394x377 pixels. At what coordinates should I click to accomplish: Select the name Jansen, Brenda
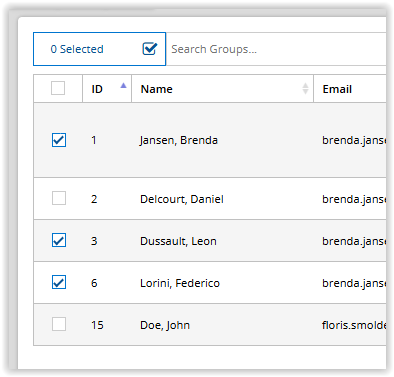pos(179,140)
